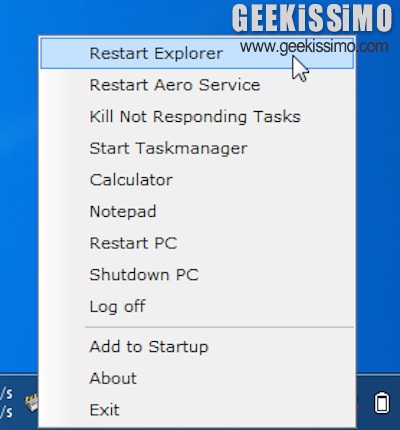Click the lower network speed readout
The width and height of the screenshot is (400, 430).
(x=6, y=412)
